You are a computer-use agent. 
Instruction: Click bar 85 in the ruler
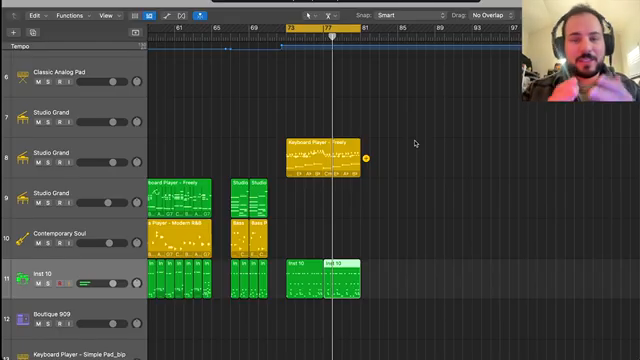[402, 28]
